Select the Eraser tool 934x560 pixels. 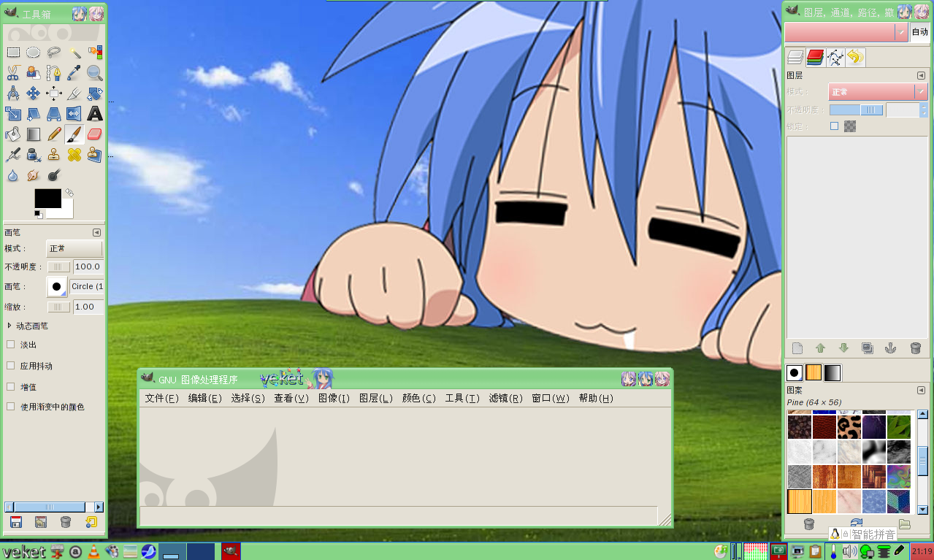[95, 134]
